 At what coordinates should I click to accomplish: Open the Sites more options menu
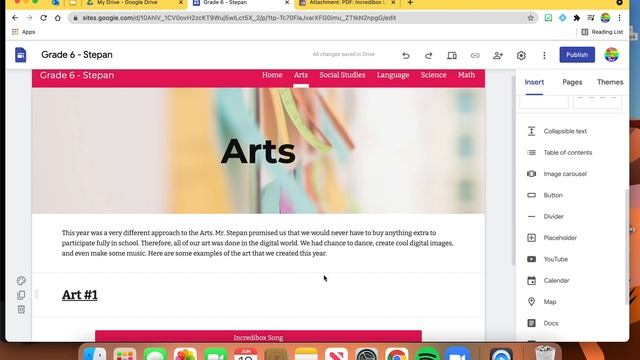tap(544, 55)
